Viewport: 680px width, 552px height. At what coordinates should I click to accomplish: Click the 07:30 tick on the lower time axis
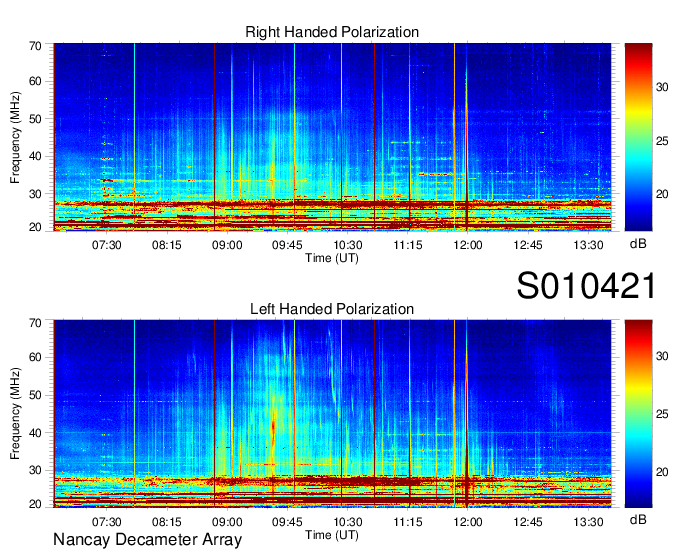point(107,522)
